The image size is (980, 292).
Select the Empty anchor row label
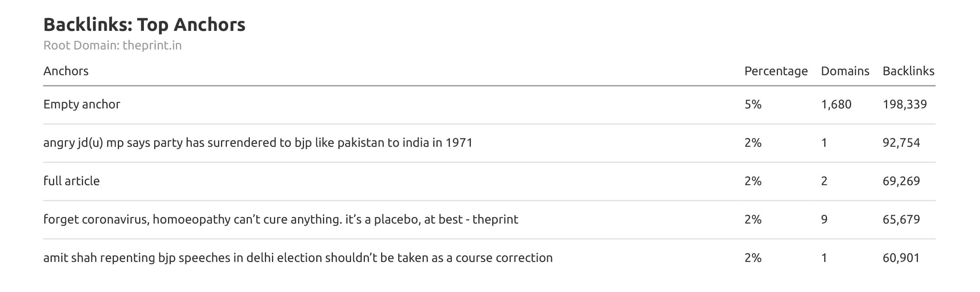(x=82, y=104)
